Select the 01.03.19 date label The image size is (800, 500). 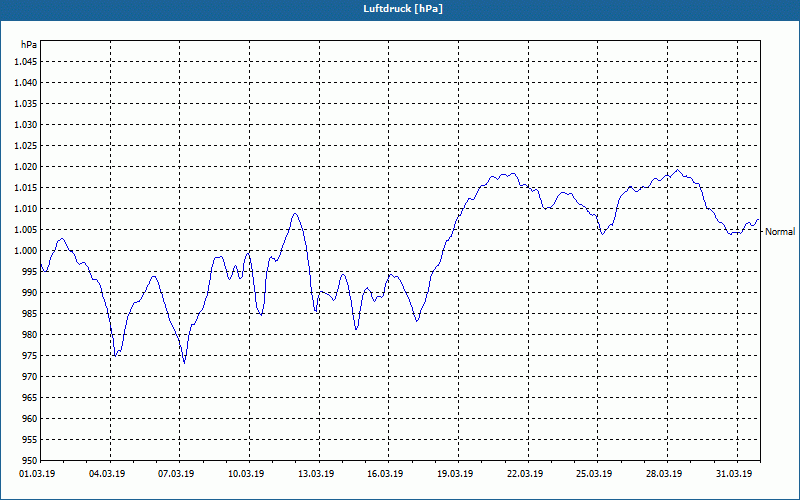[x=37, y=474]
